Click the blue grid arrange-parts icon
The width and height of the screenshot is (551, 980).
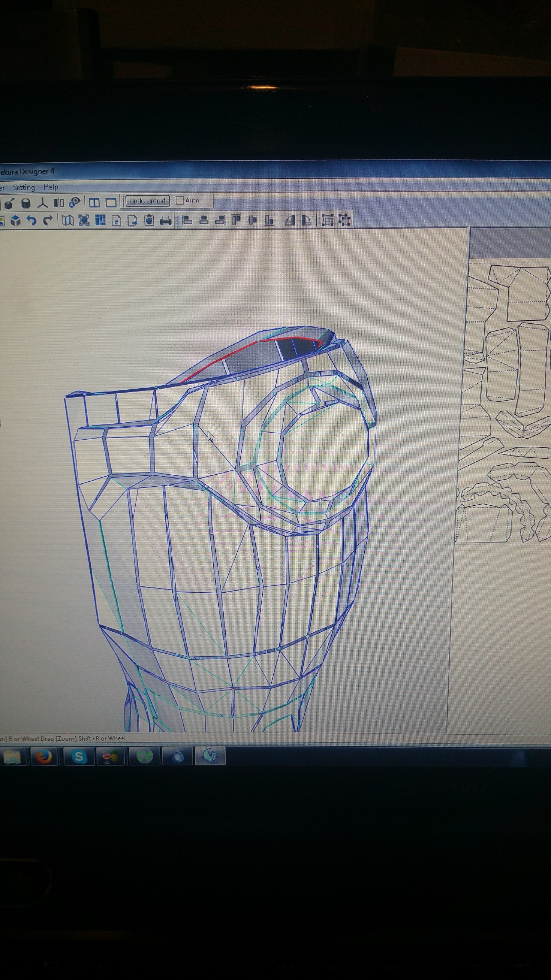click(x=100, y=220)
